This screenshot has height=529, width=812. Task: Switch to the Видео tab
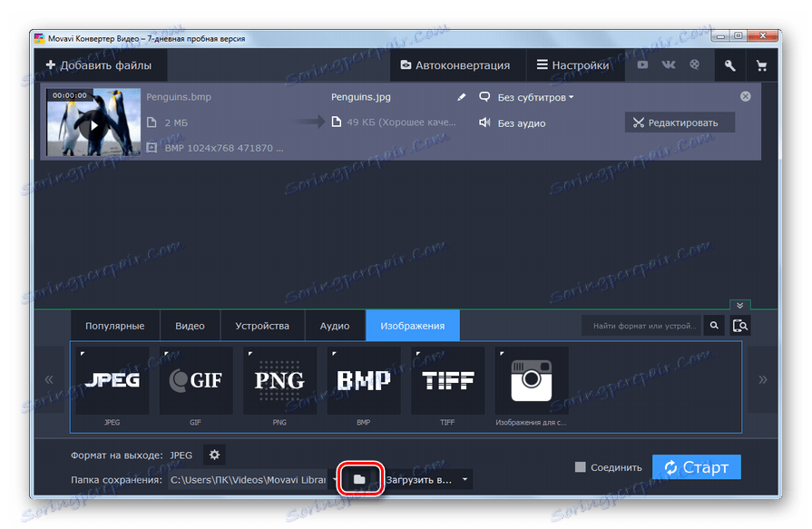(190, 326)
